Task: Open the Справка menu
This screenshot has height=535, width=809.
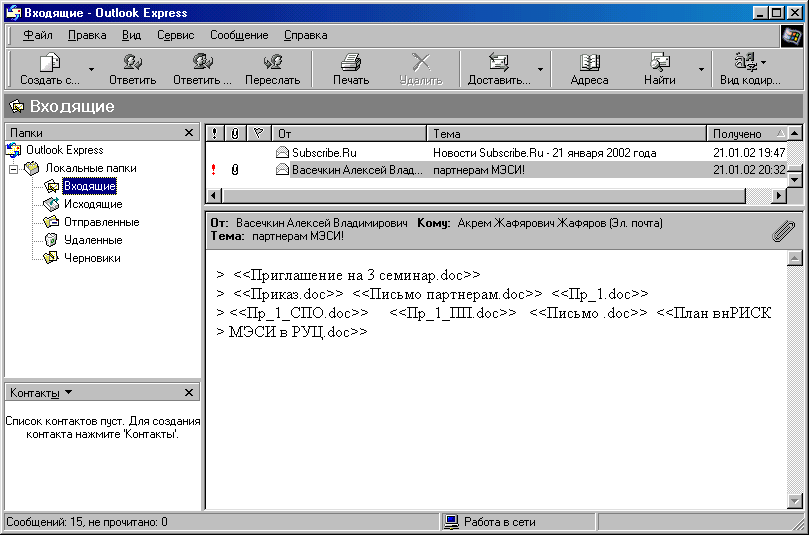Action: point(305,35)
